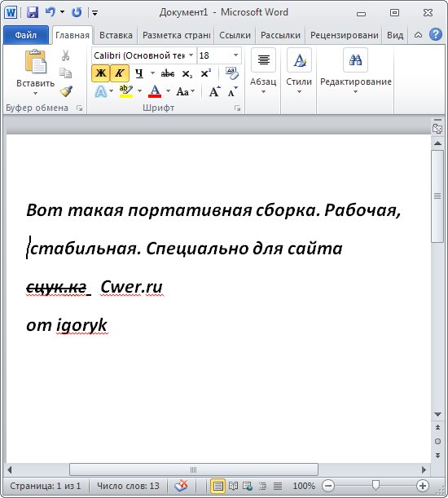Click the Copy icon in clipboard group
The height and width of the screenshot is (498, 448).
click(x=65, y=73)
